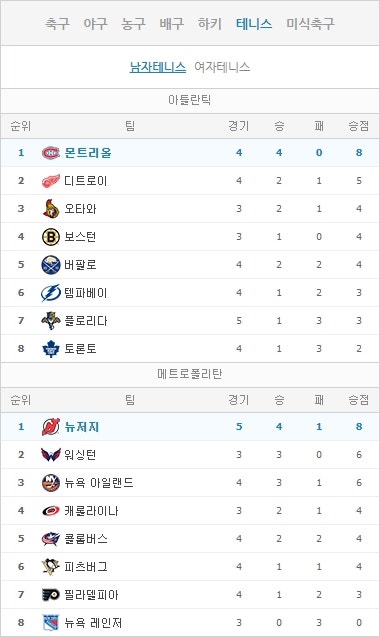Click the Toronto Maple Leafs logo
This screenshot has height=637, width=380.
tap(51, 349)
